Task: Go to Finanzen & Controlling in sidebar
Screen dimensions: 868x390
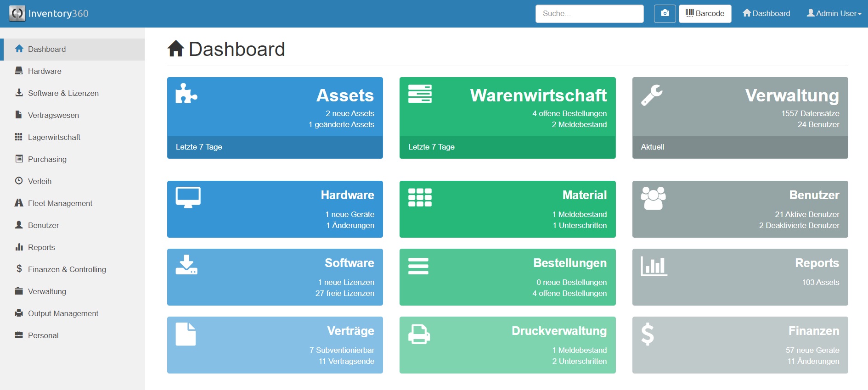Action: [67, 269]
